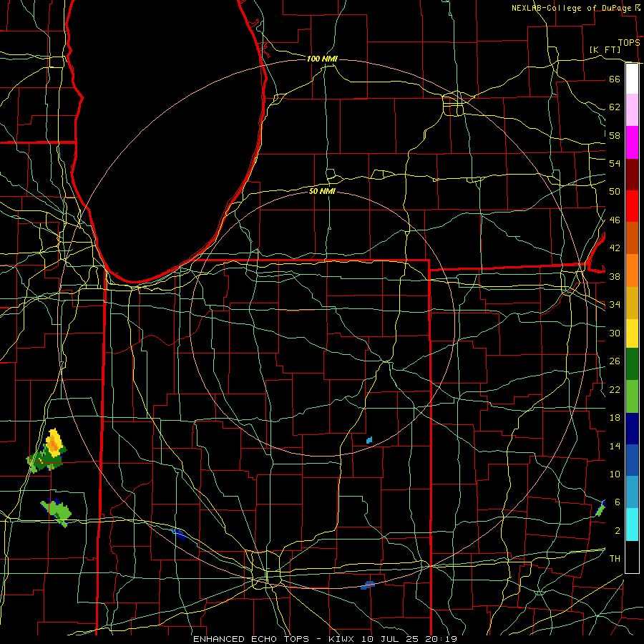
Task: Click the 66 value on the legend
Action: click(615, 79)
